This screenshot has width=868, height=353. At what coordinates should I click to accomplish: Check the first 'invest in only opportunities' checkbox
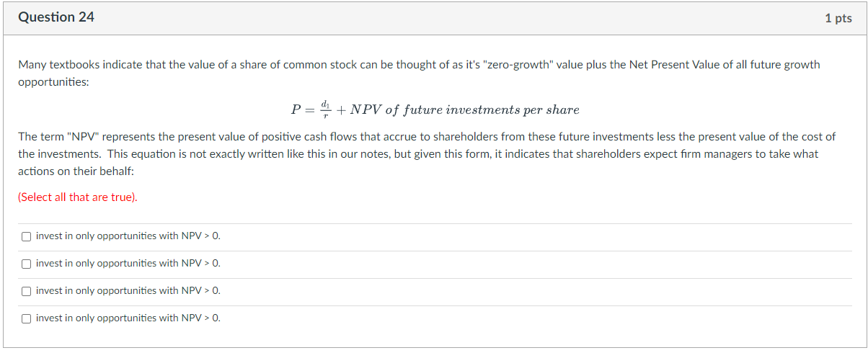pos(26,236)
